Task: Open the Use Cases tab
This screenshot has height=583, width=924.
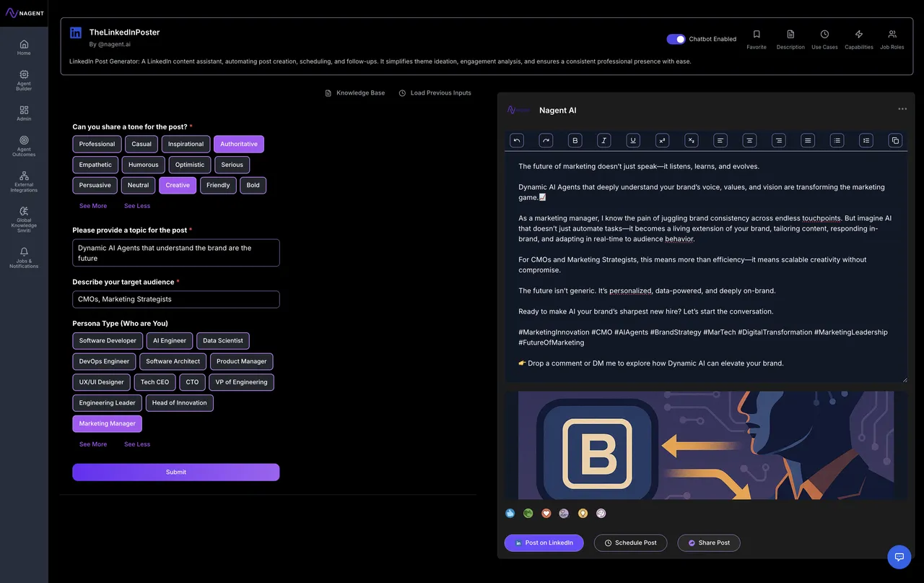Action: pos(824,39)
